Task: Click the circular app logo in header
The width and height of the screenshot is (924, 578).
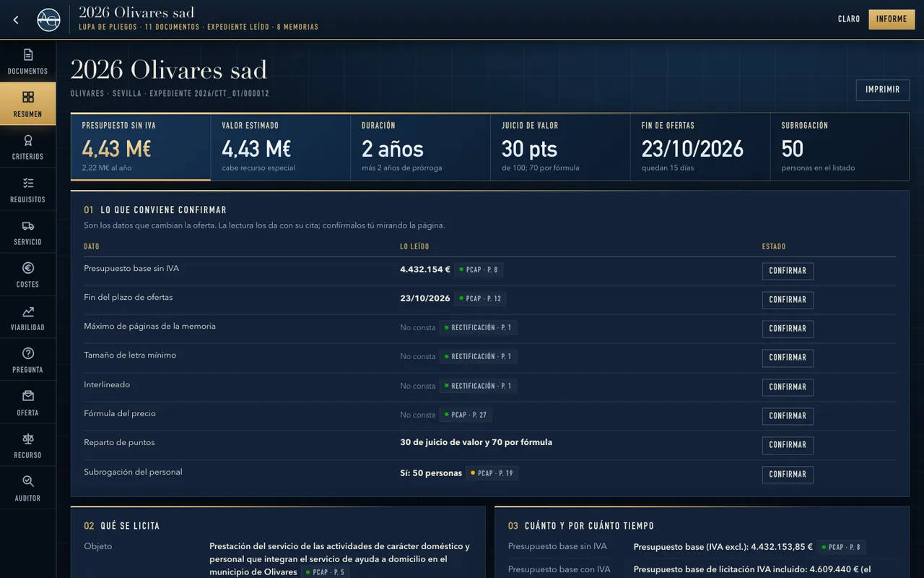Action: [x=48, y=20]
